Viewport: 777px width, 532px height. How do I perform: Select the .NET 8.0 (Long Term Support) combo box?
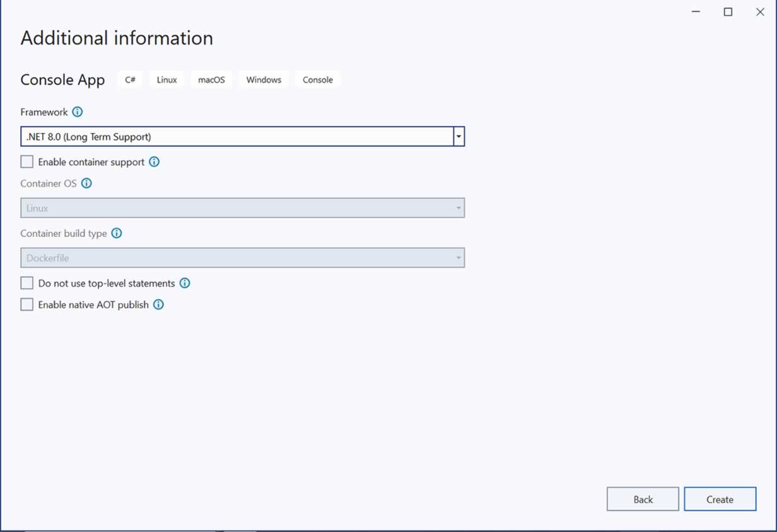point(243,137)
